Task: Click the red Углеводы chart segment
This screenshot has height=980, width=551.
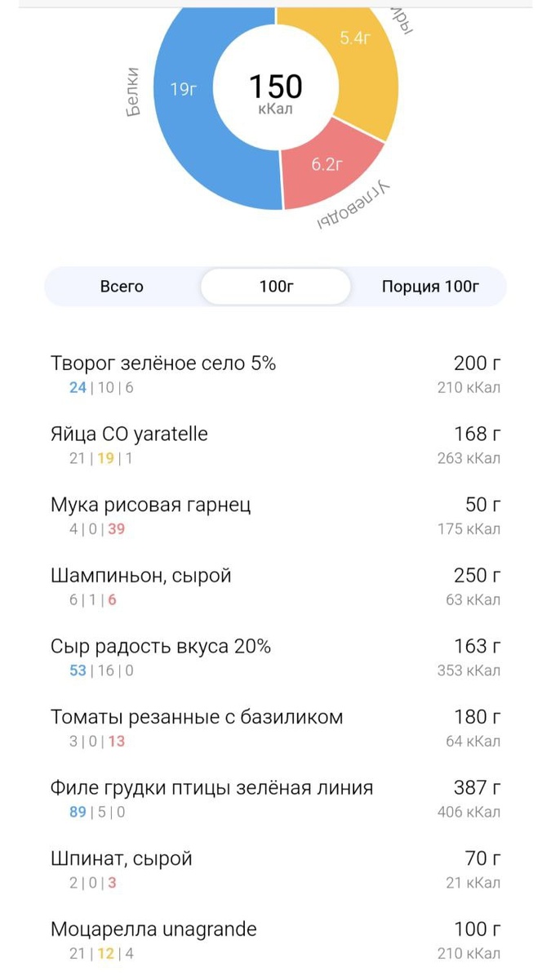Action: [x=327, y=163]
